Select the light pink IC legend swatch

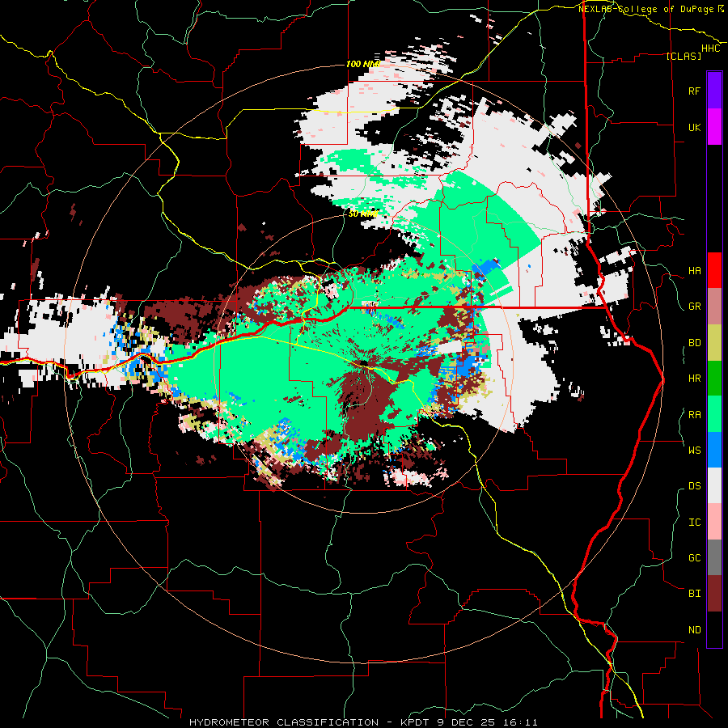tap(714, 522)
